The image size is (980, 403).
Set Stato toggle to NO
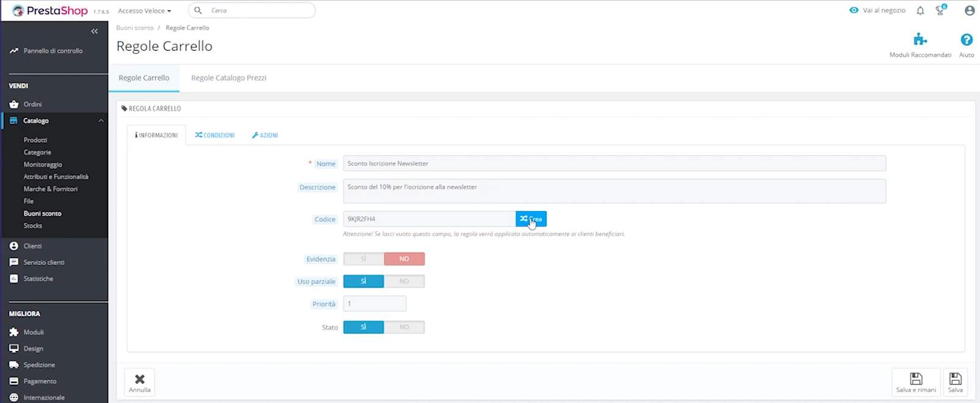tap(404, 327)
